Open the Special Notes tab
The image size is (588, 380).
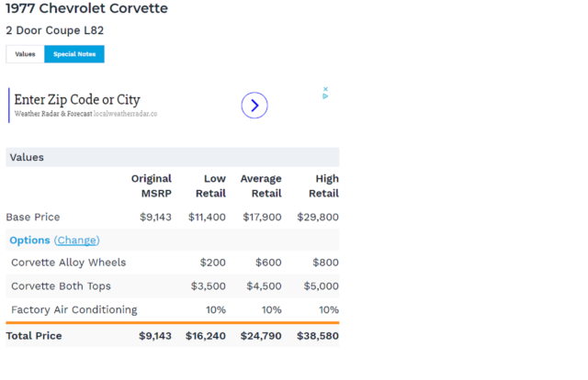(74, 54)
